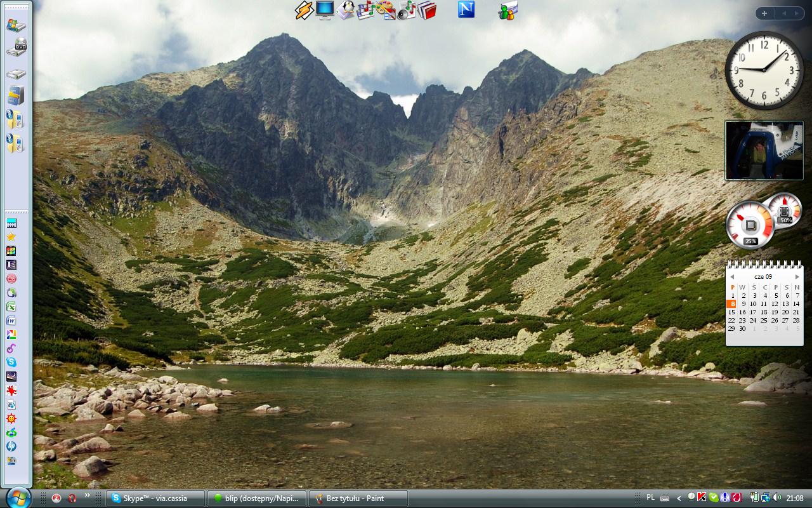The width and height of the screenshot is (812, 508).
Task: Open the monitor icon in top dock
Action: [325, 10]
